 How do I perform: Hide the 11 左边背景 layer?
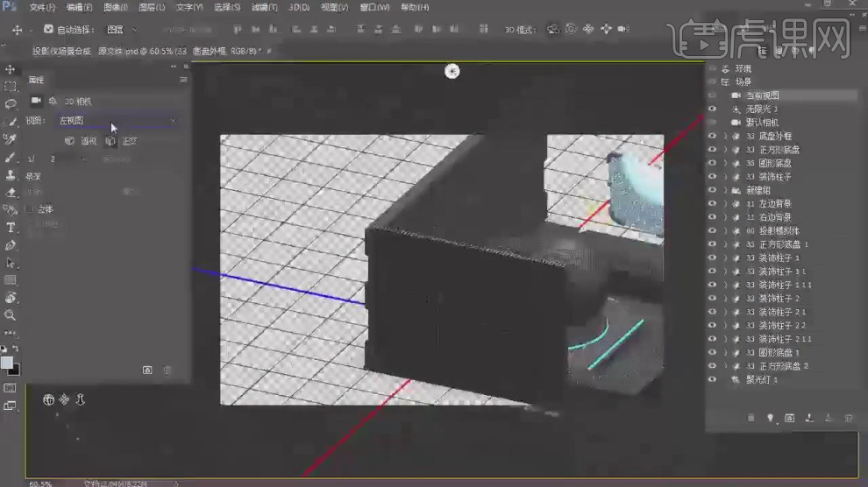(713, 203)
